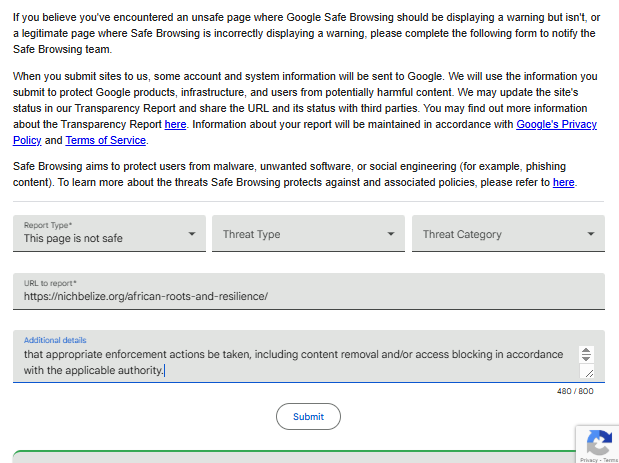Open the Threat Category dropdown

[508, 233]
